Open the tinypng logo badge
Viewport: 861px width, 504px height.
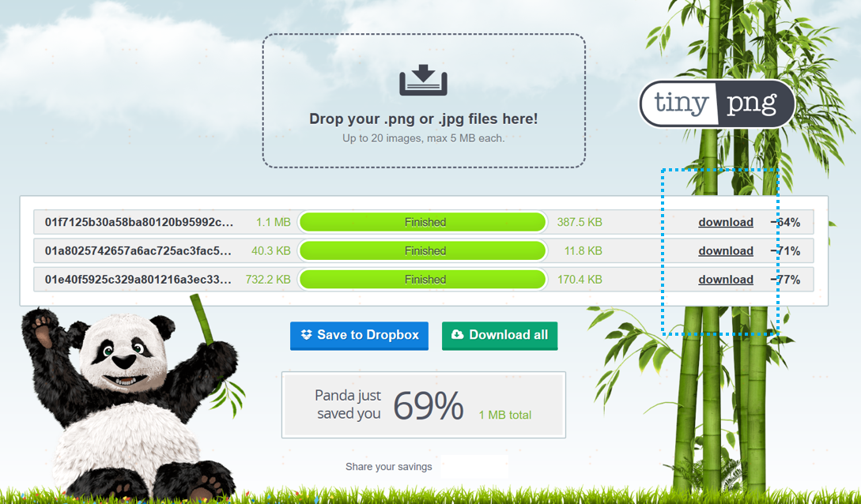coord(717,103)
